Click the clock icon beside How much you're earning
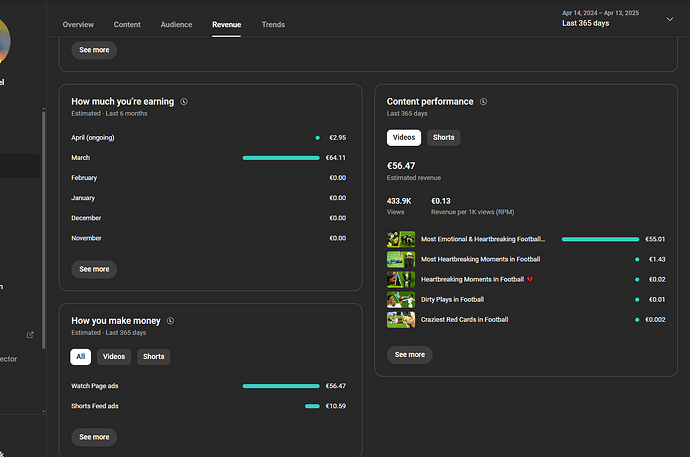The image size is (690, 457). click(x=184, y=102)
